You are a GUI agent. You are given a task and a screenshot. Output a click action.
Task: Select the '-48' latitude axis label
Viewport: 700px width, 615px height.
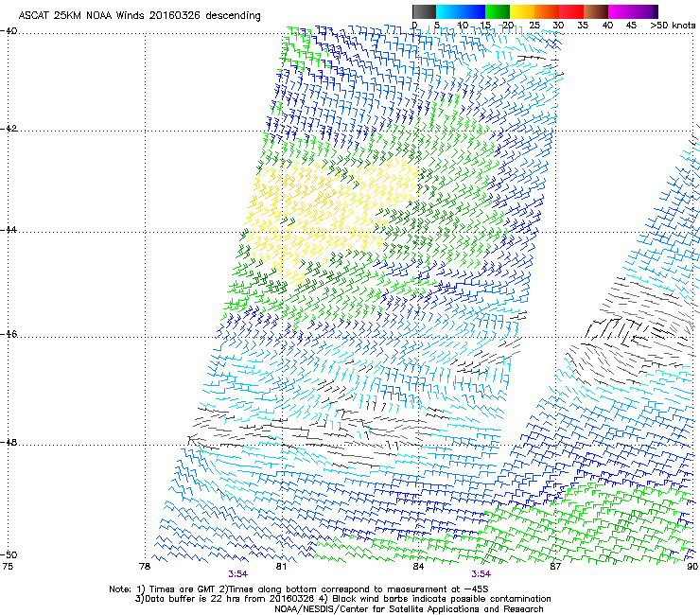tap(9, 442)
